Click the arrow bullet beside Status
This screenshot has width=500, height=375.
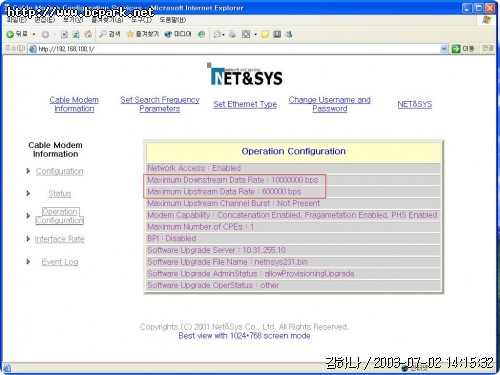coord(28,193)
